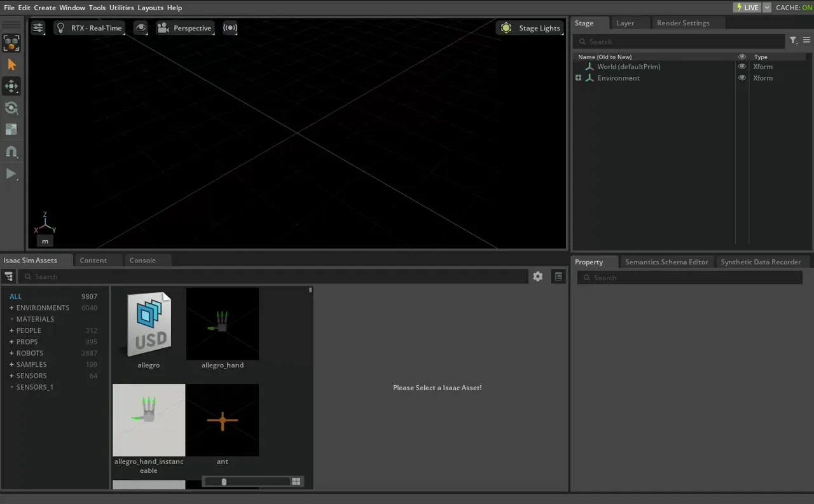The height and width of the screenshot is (504, 814).
Task: Click the Stage Lights button
Action: pyautogui.click(x=531, y=28)
